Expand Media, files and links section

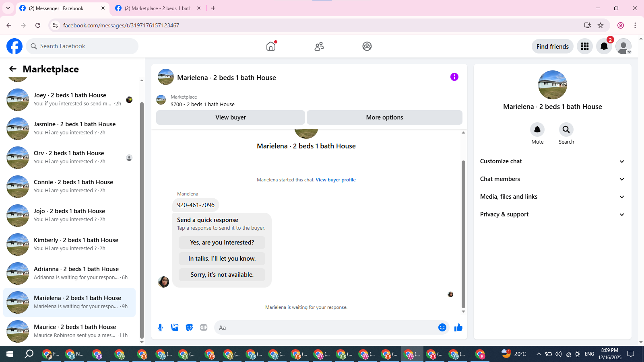tap(552, 197)
